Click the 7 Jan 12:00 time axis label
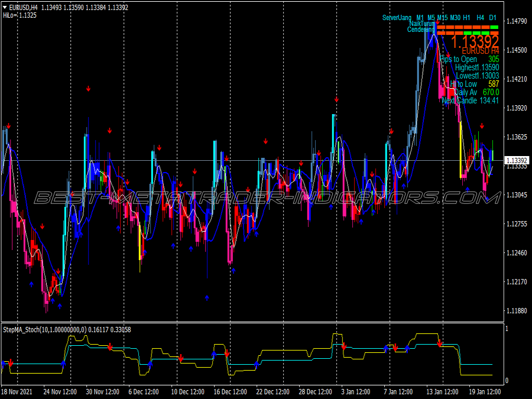 398,392
